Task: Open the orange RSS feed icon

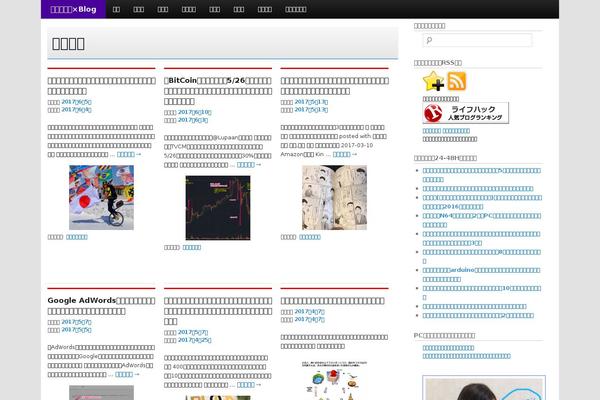Action: (x=457, y=81)
